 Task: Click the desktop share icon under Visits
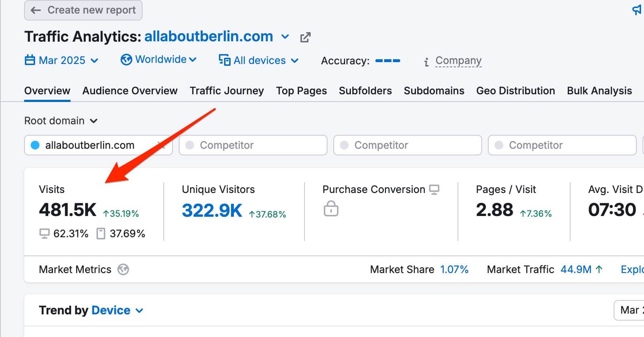click(x=44, y=234)
